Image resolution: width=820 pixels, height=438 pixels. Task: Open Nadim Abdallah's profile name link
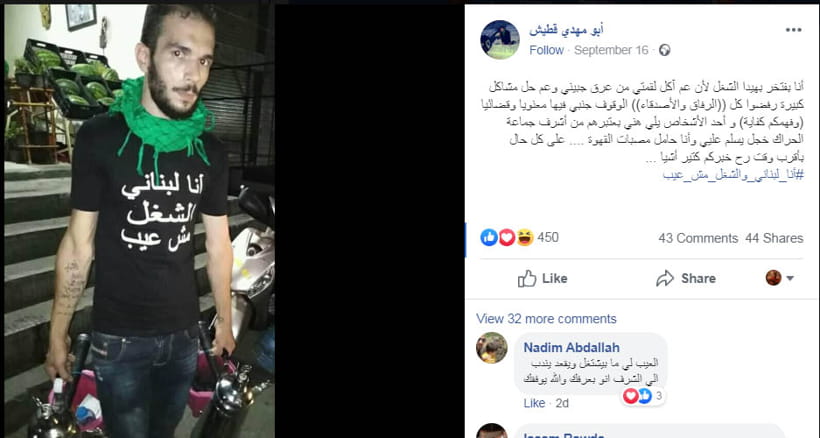coord(572,348)
